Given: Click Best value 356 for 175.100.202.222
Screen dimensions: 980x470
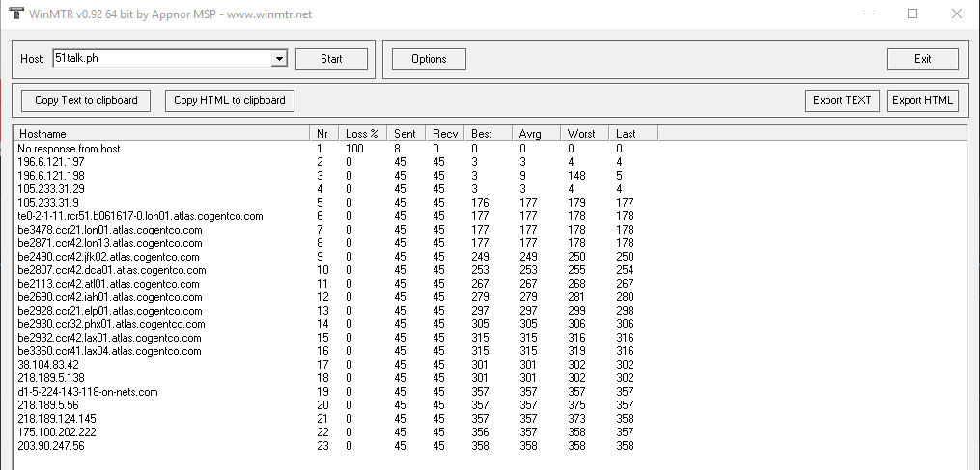Looking at the screenshot, I should pyautogui.click(x=480, y=433).
